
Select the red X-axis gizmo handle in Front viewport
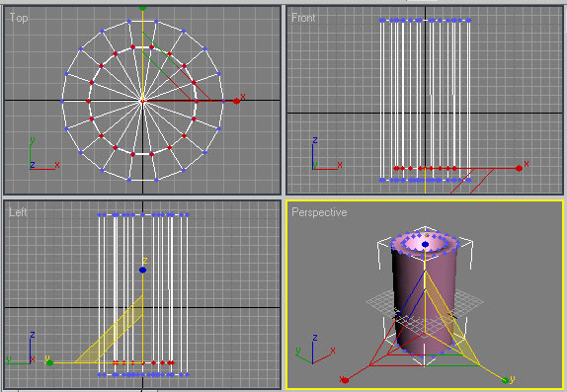pos(519,168)
